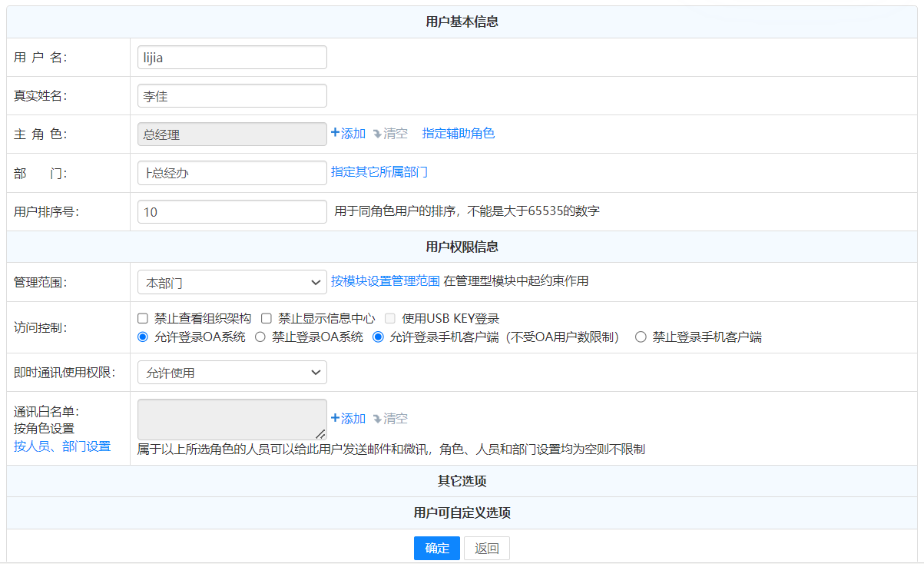Click the 返回 button

click(x=486, y=548)
